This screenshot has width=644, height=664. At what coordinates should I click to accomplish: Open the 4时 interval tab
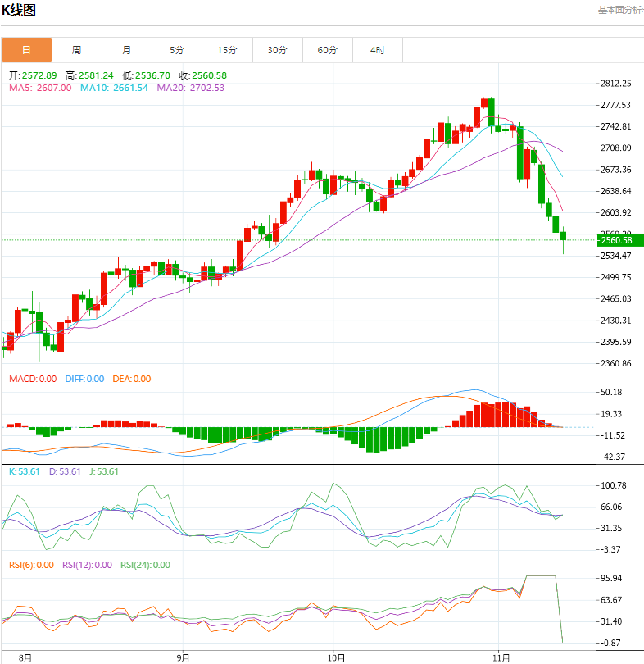tap(378, 50)
